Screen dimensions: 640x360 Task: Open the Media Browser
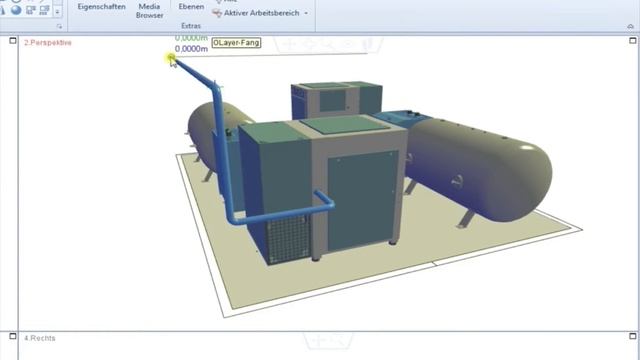click(x=149, y=11)
